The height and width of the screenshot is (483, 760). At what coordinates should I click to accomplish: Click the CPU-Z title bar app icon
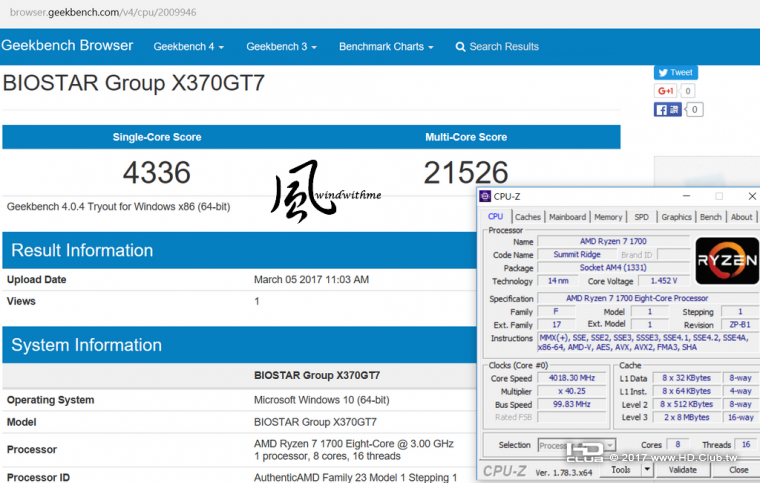coord(485,196)
